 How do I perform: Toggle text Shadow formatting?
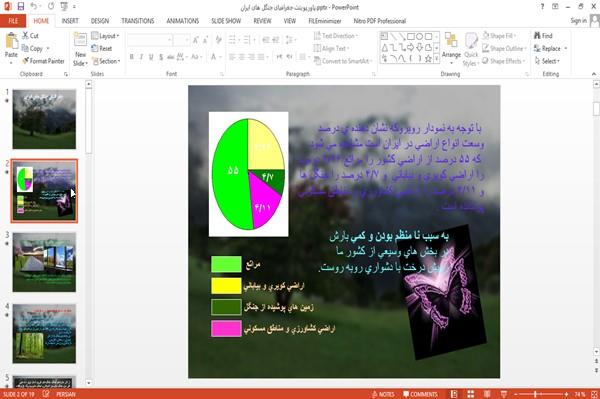161,57
